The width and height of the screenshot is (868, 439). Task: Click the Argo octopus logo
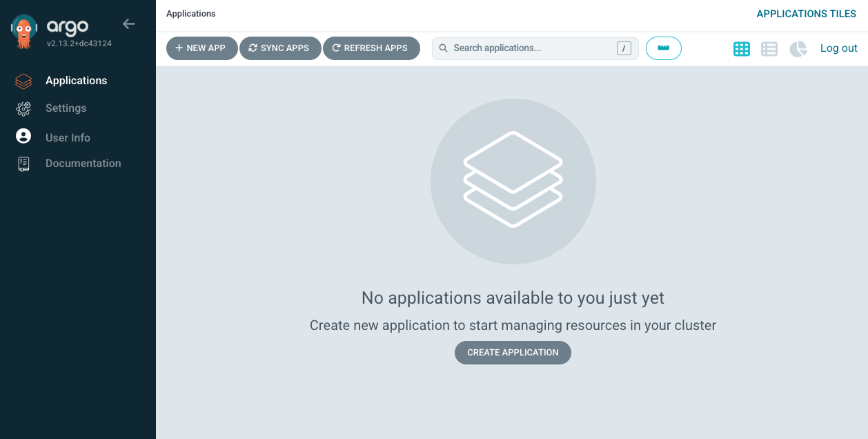(x=24, y=32)
